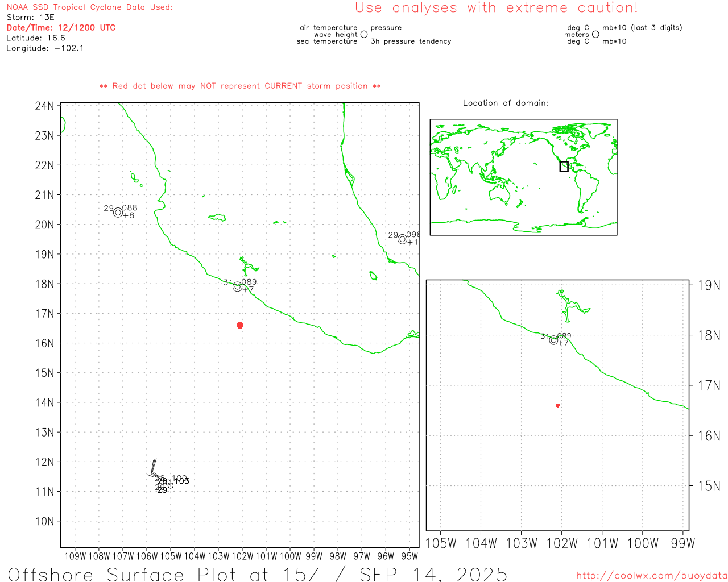This screenshot has width=728, height=582.
Task: Click buoy station marker 089 on main map coast
Action: (x=237, y=287)
